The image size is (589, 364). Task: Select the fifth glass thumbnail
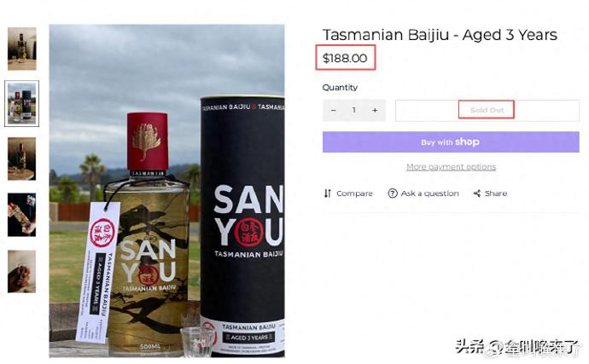pos(22,271)
